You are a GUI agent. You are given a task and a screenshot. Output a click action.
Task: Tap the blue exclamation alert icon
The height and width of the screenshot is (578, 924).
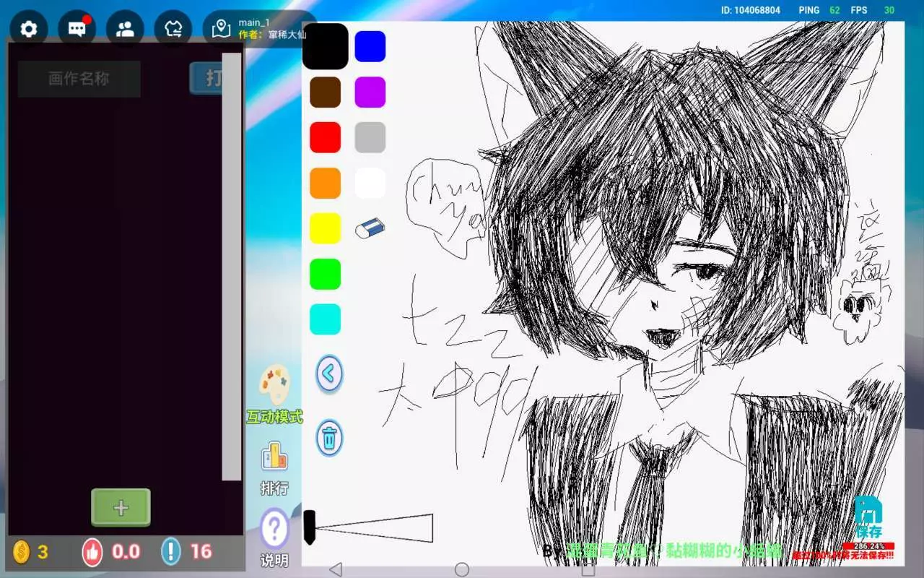[x=170, y=552]
